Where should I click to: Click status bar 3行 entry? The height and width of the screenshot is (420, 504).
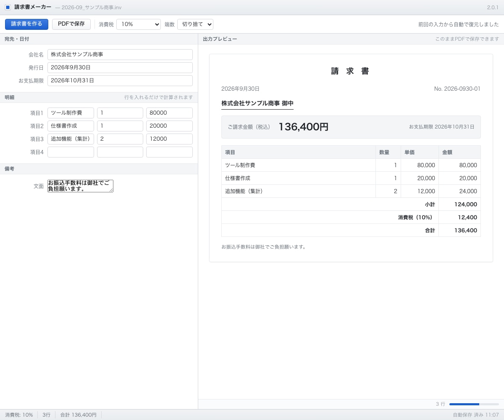(x=46, y=415)
